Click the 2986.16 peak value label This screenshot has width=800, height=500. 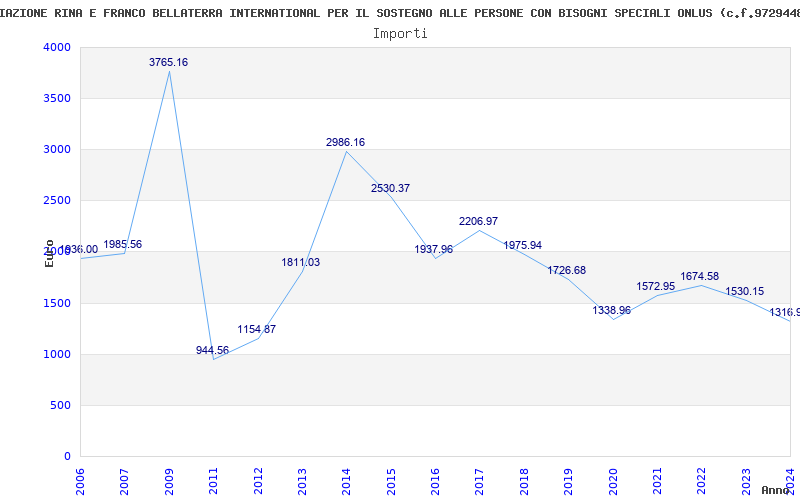pos(345,142)
